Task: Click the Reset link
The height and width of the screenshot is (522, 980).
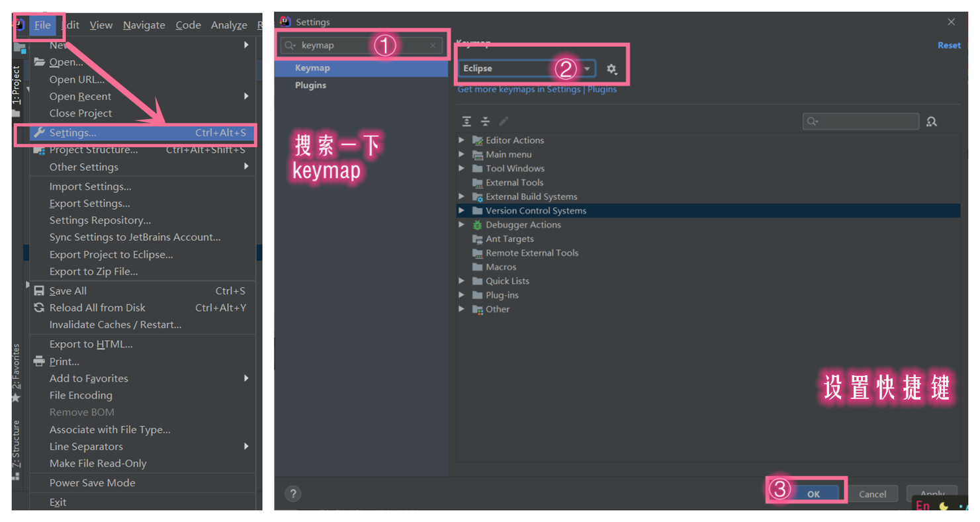Action: (949, 46)
